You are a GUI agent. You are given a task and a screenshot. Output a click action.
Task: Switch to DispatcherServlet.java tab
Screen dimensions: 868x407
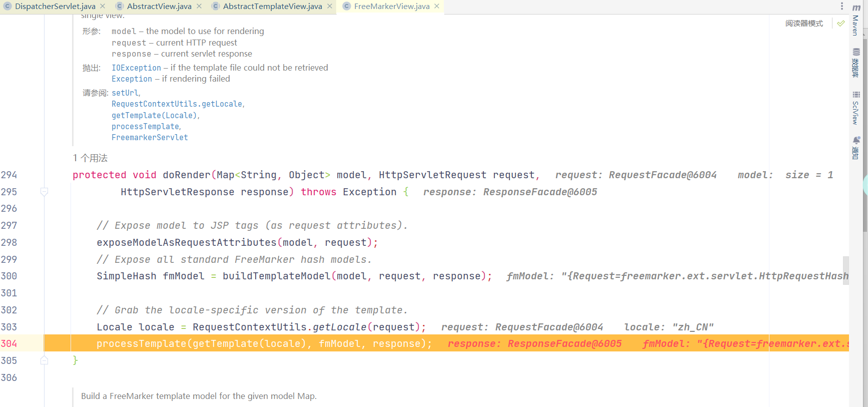point(55,7)
